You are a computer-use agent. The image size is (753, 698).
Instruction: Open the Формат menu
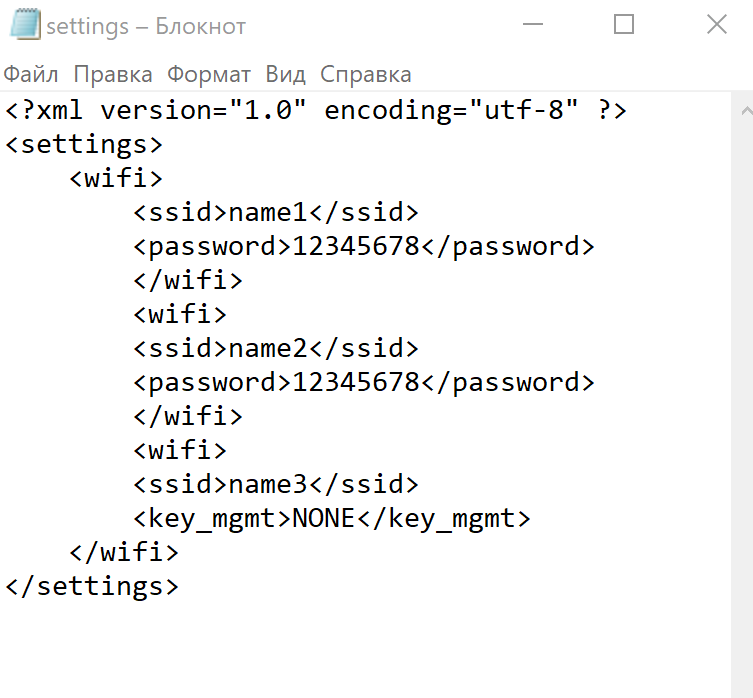(x=209, y=74)
